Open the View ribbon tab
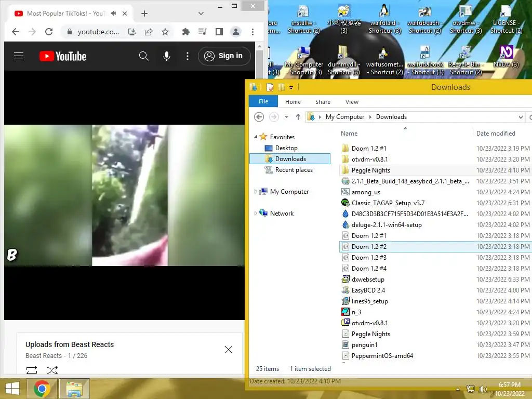This screenshot has height=399, width=532. click(352, 102)
